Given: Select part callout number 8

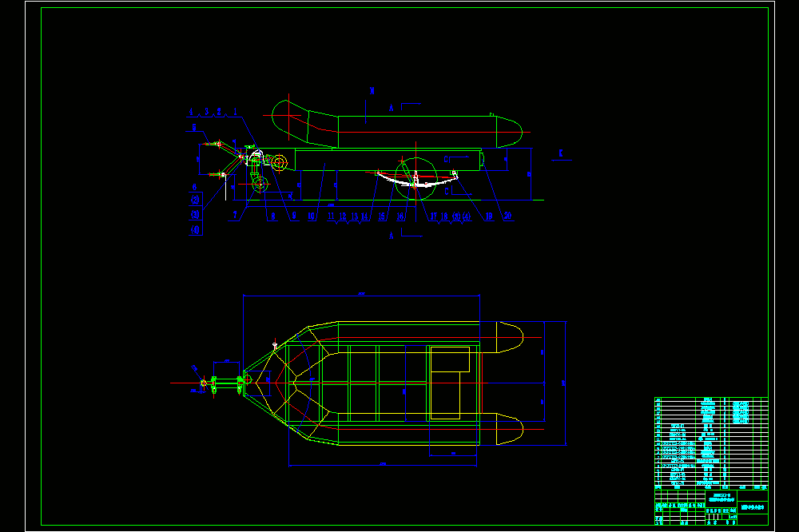Looking at the screenshot, I should click(273, 216).
